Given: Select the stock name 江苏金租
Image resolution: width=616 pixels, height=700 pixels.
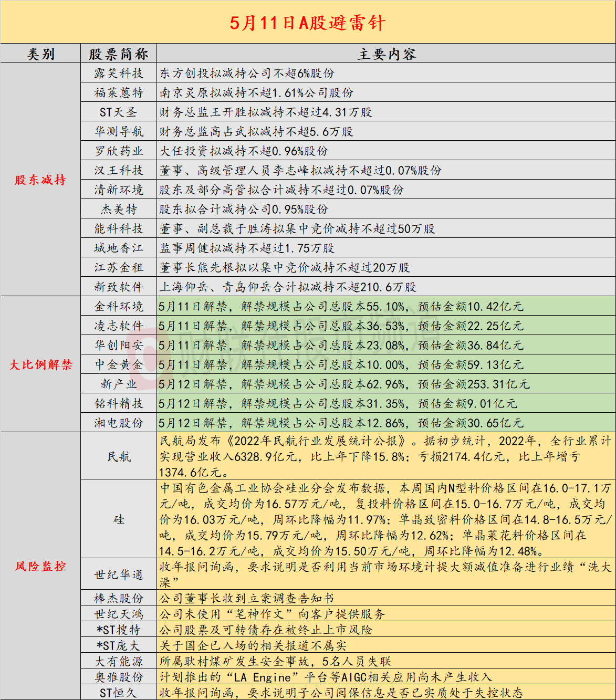Looking at the screenshot, I should (119, 267).
